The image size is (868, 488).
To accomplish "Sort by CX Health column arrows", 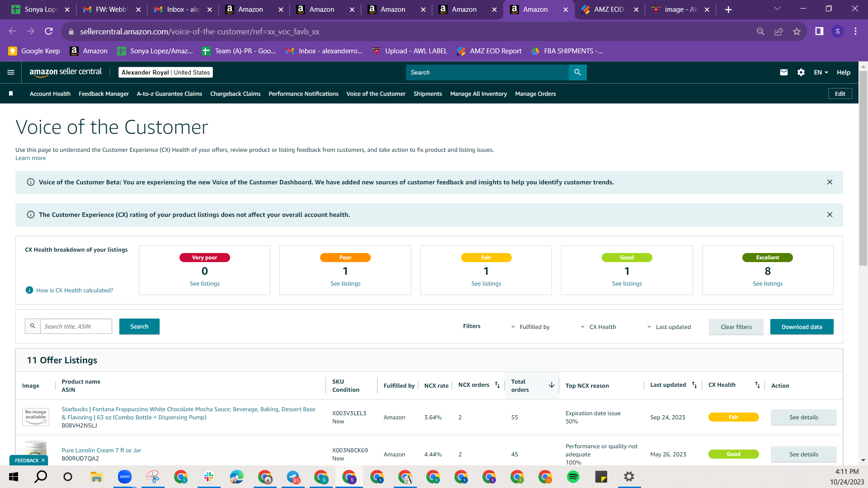I will coord(757,385).
